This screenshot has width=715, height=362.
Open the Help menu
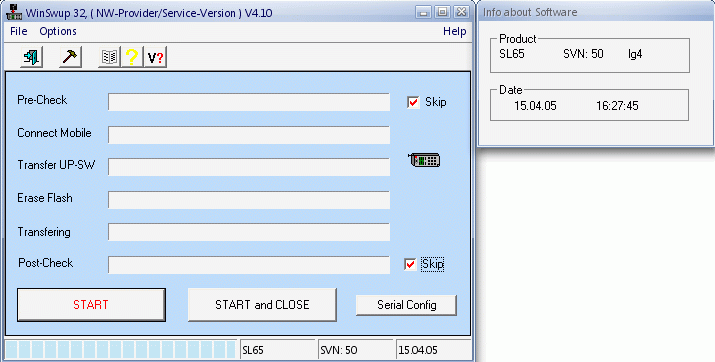click(x=455, y=31)
